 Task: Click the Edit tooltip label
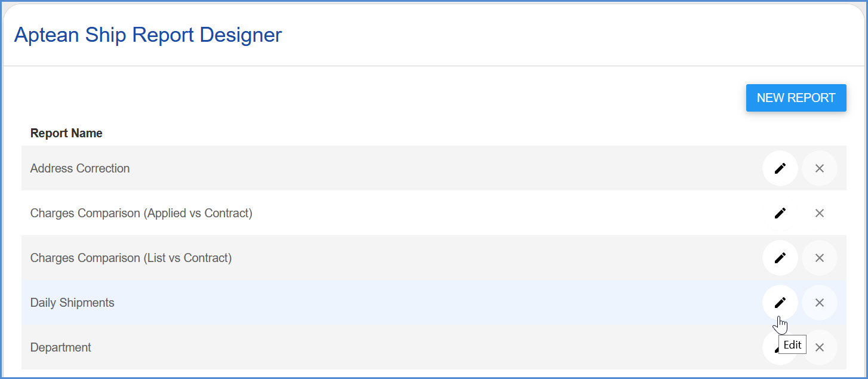tap(792, 345)
